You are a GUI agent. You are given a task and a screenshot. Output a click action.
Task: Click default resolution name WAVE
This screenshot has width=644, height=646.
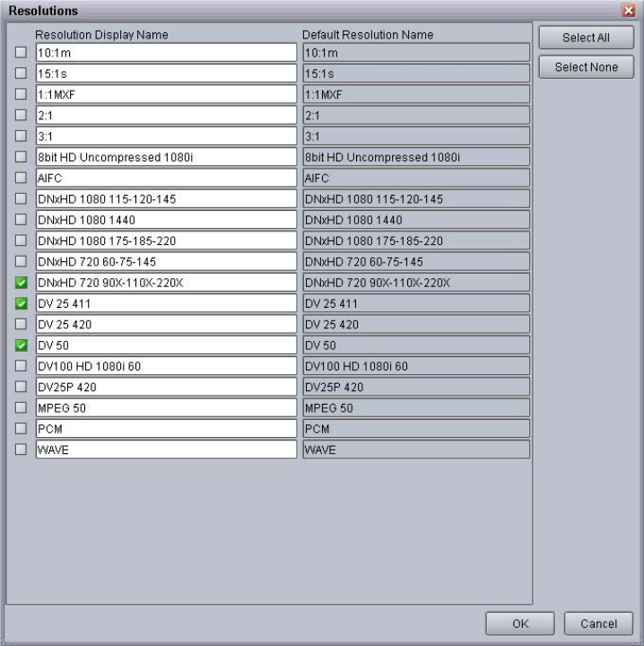416,450
